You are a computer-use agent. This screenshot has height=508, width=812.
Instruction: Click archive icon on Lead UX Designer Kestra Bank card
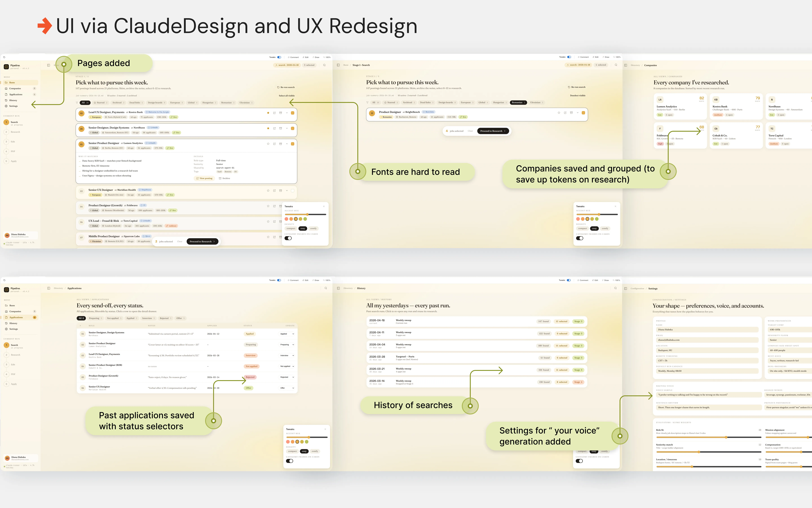[x=281, y=113]
